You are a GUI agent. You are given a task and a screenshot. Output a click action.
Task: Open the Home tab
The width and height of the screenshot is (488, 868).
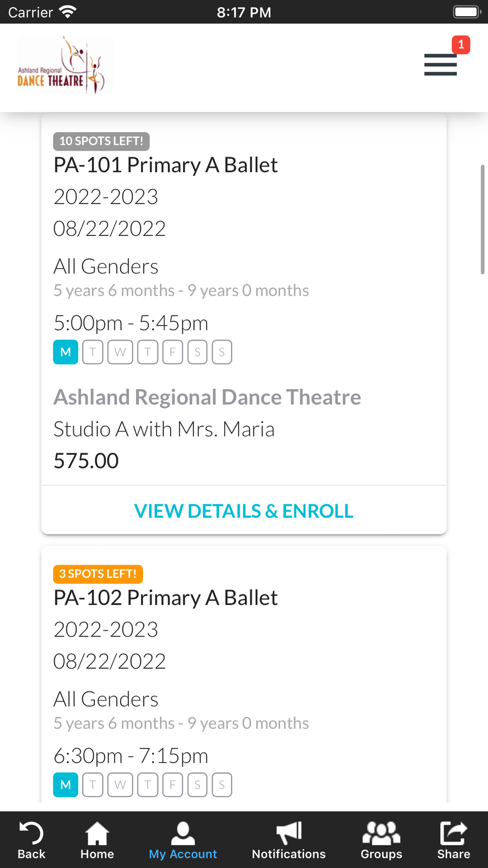coord(97,840)
